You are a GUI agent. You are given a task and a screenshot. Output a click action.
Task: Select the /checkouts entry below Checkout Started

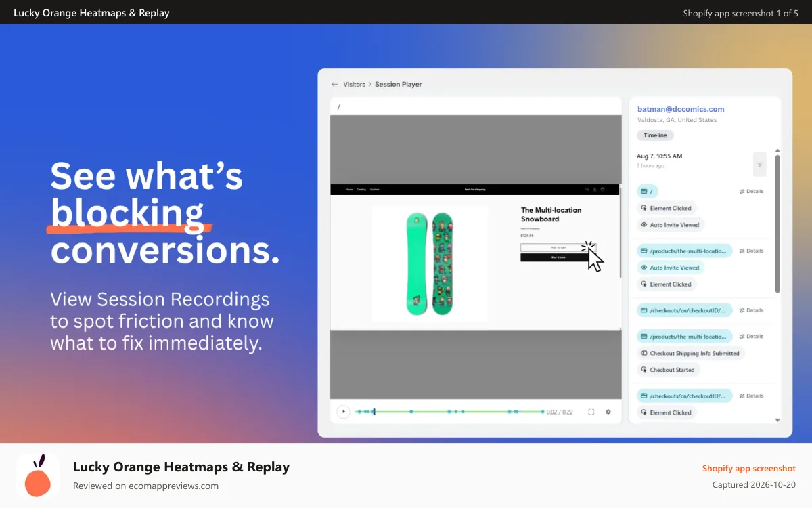[685, 396]
